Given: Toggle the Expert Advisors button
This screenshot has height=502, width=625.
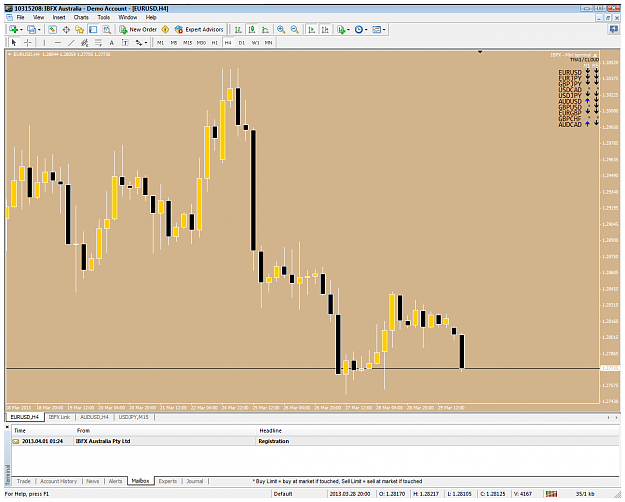Looking at the screenshot, I should [x=199, y=29].
